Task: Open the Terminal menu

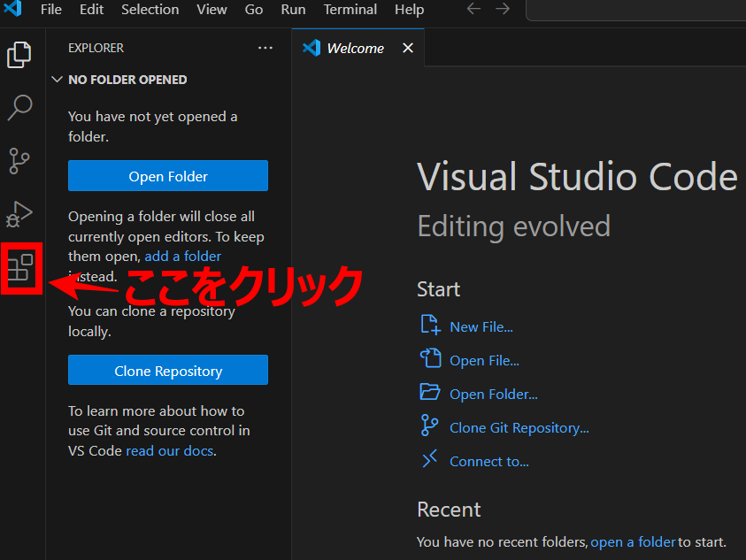Action: pos(350,10)
